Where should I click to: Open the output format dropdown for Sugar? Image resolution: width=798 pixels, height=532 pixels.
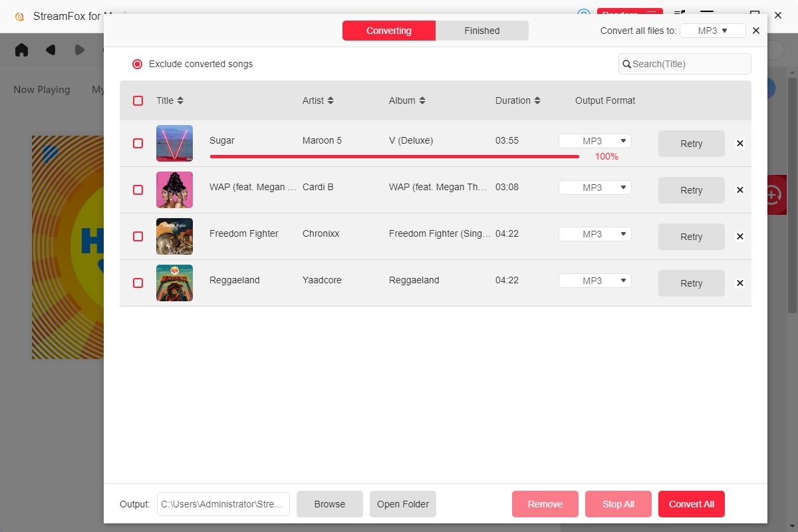(595, 141)
